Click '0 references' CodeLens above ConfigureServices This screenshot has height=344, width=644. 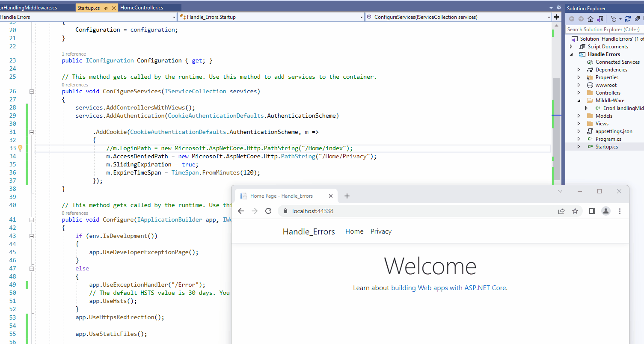[x=75, y=85]
